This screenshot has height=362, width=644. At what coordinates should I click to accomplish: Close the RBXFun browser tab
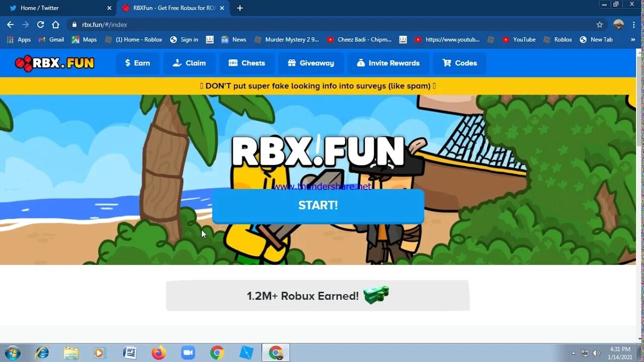click(x=222, y=8)
